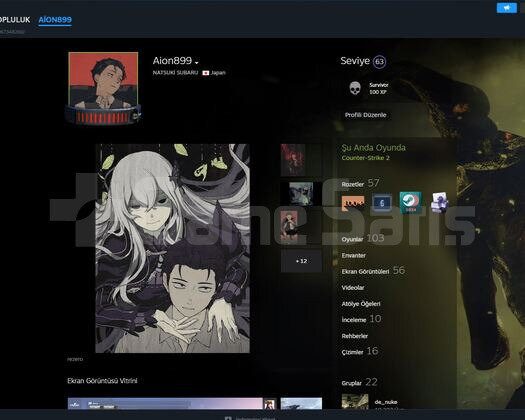
Task: Open the İnceleme reviews link
Action: [354, 320]
